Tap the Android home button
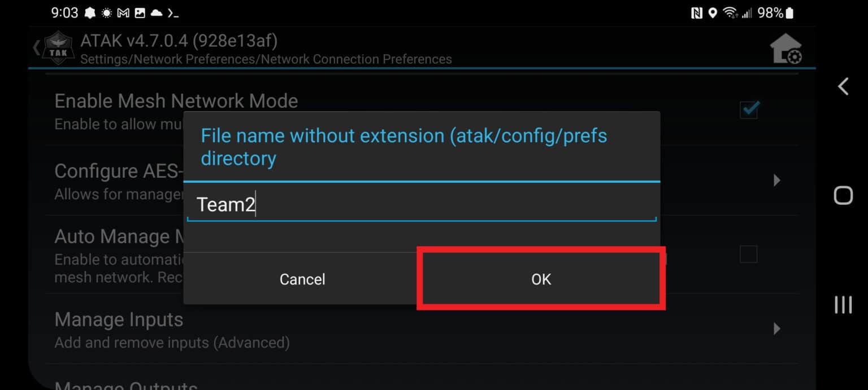Screen dimensions: 868x390 pos(843,195)
